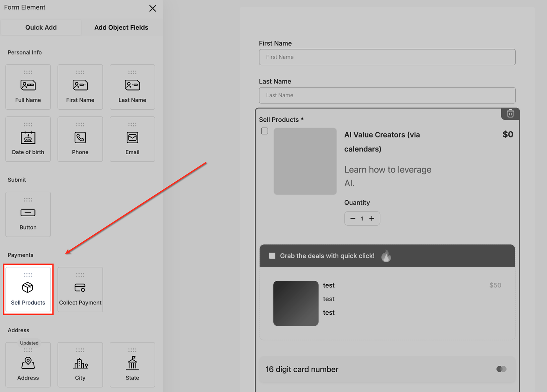Add the City address element
The height and width of the screenshot is (392, 547).
[x=80, y=365]
